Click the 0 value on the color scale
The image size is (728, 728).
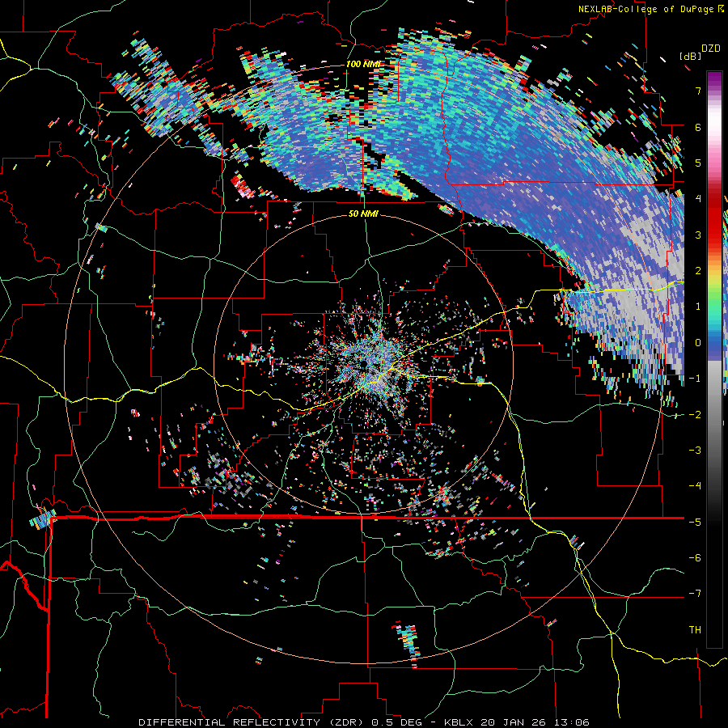coord(698,343)
